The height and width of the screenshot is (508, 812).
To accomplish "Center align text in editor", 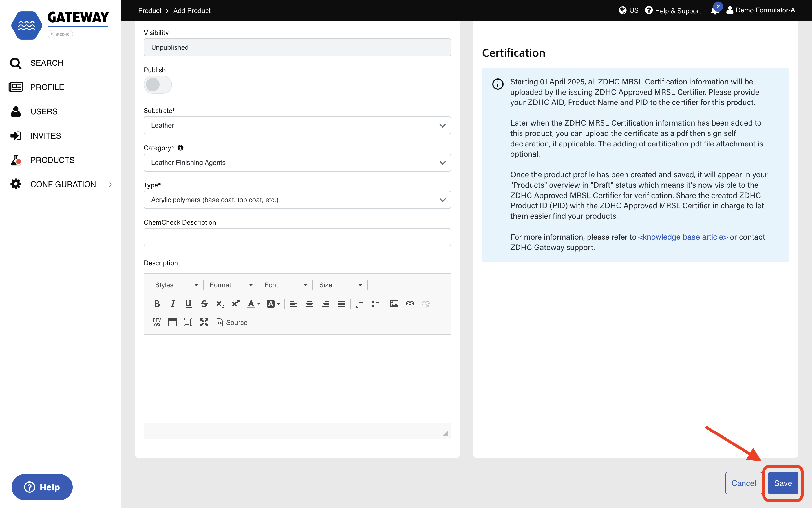I will point(309,304).
